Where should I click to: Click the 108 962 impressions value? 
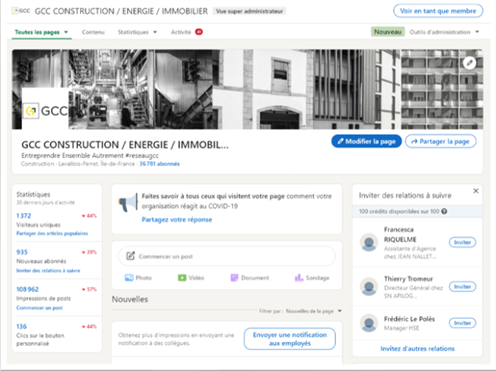pyautogui.click(x=28, y=289)
